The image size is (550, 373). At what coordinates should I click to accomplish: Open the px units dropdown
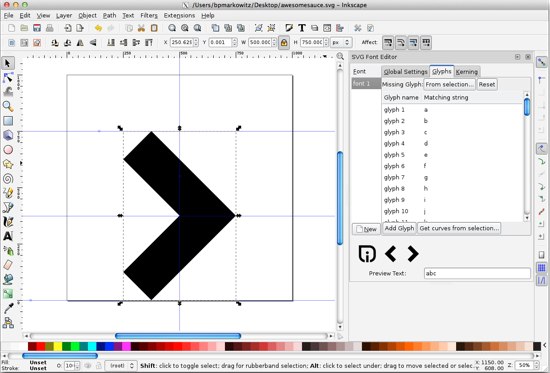(341, 42)
